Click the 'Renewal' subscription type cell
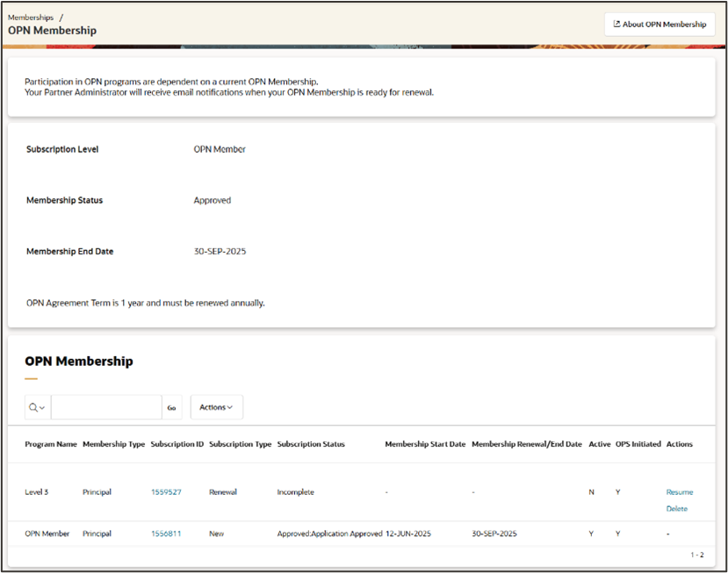Viewport: 728px width, 573px height. coord(223,491)
